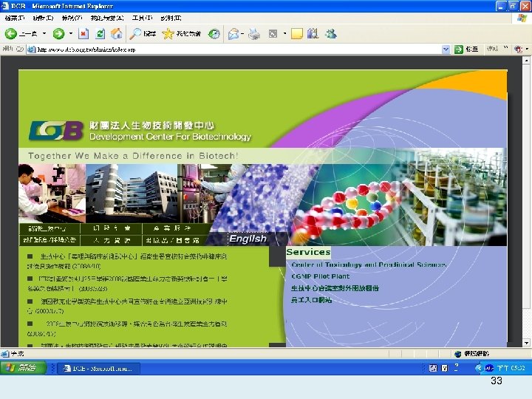This screenshot has height=399, width=532.
Task: Click the first news item dated 2008/4/10
Action: pos(127,262)
